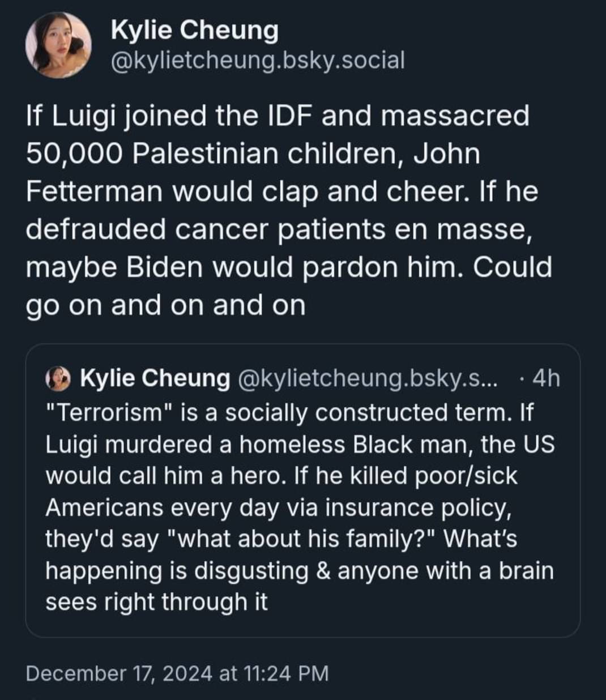Click the 11:24 PM time of the post
The image size is (606, 700).
point(287,673)
